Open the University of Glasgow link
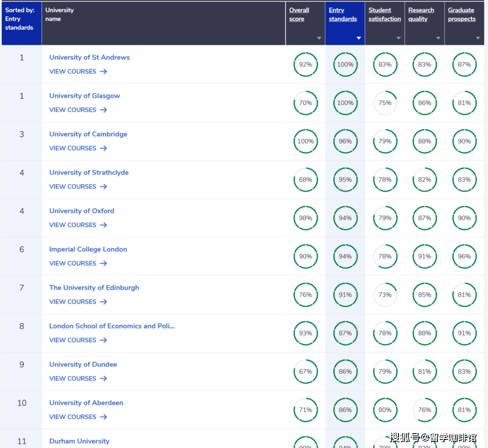The width and height of the screenshot is (488, 448). [84, 96]
